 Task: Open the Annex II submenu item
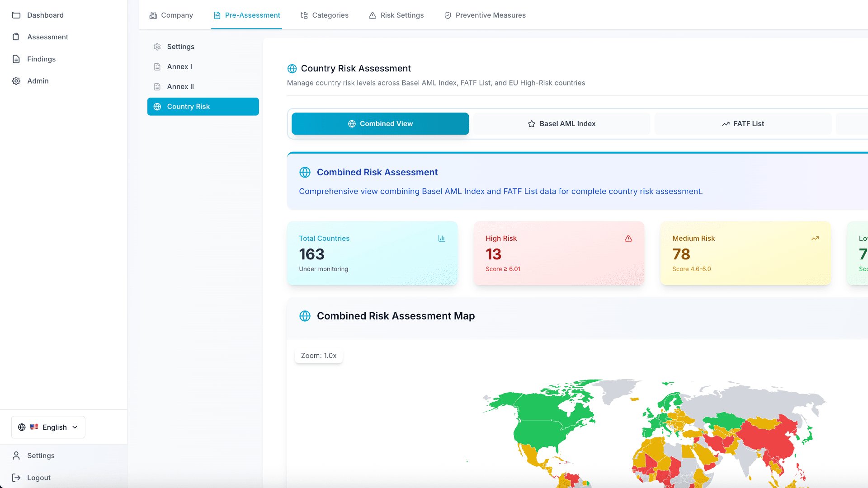point(203,87)
